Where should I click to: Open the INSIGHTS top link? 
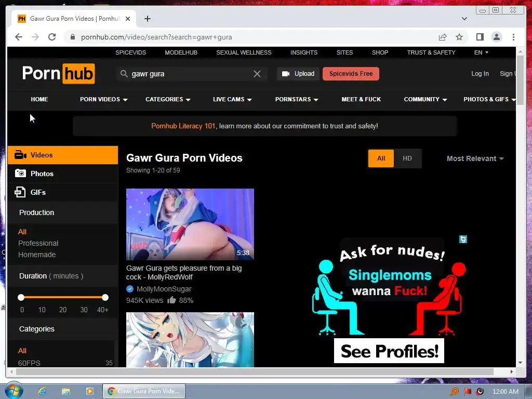[x=303, y=52]
